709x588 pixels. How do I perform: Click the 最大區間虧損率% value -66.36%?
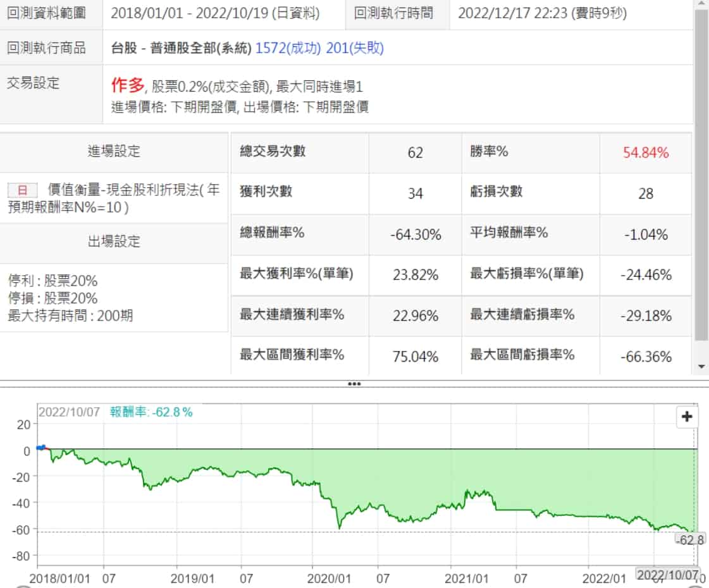coord(646,357)
